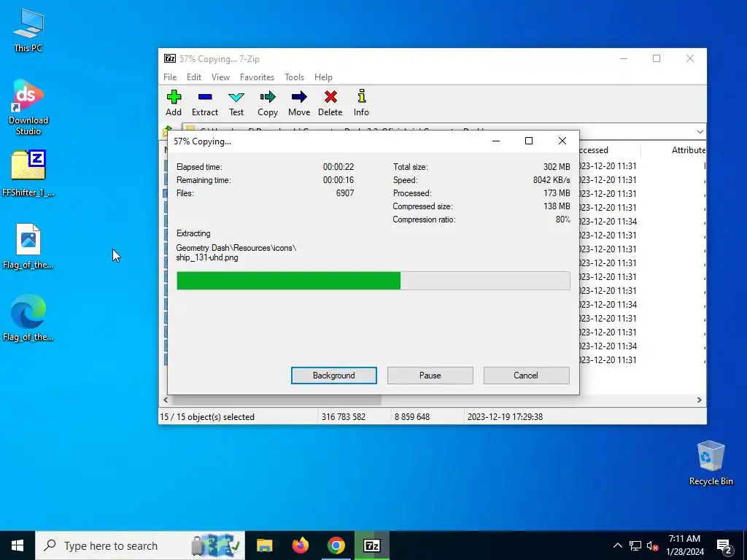This screenshot has height=560, width=747.
Task: Open the Tools menu
Action: 295,77
